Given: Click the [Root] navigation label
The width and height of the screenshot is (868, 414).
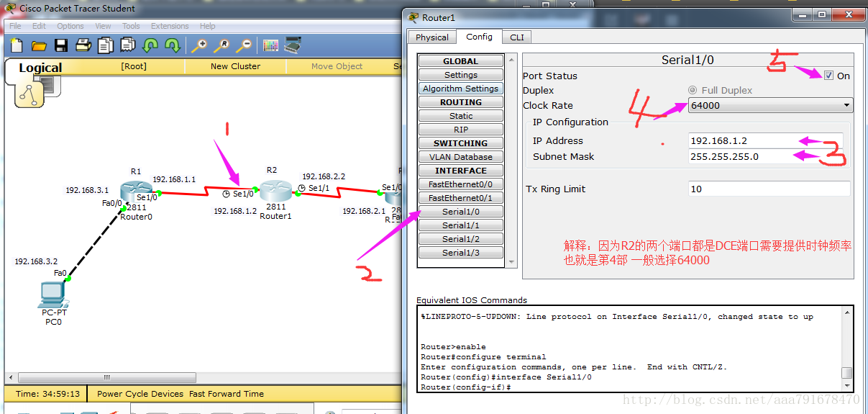Looking at the screenshot, I should (x=134, y=66).
